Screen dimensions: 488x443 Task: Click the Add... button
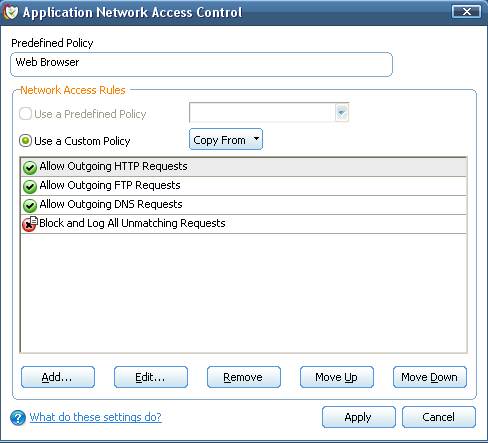point(58,377)
